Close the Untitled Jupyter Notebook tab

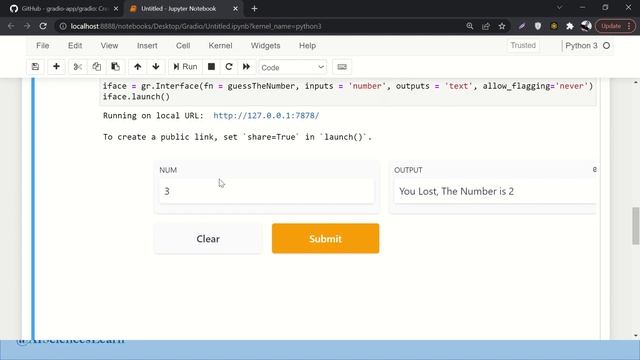(x=236, y=9)
